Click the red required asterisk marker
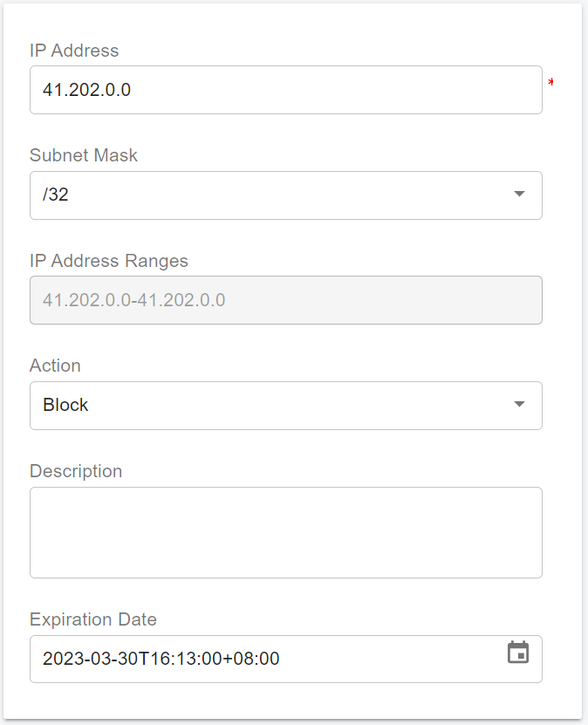Viewport: 588px width, 725px height. point(550,83)
